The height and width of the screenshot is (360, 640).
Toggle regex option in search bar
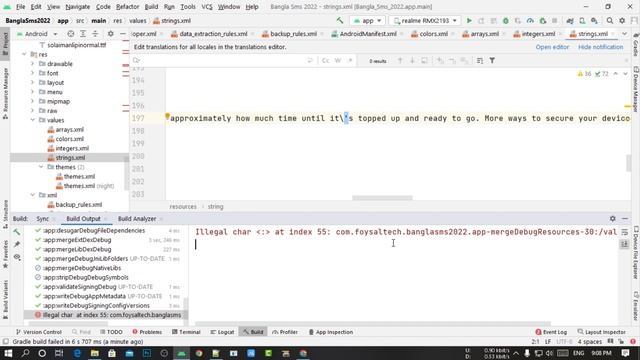[350, 60]
